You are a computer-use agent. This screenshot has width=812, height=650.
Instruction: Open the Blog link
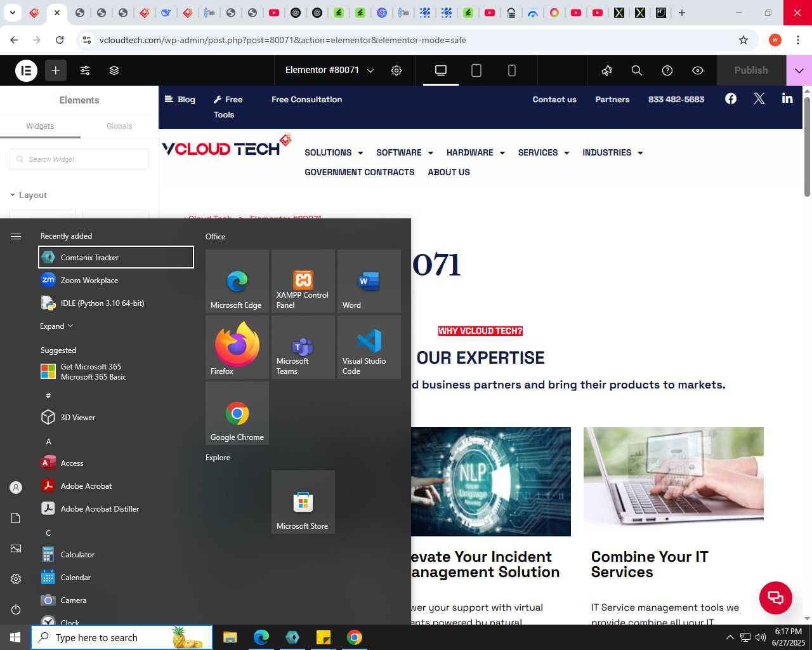180,100
